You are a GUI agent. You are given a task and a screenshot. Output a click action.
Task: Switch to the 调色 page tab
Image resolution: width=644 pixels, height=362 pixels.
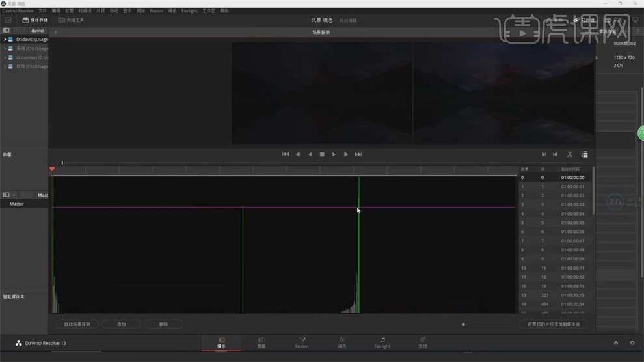point(342,342)
